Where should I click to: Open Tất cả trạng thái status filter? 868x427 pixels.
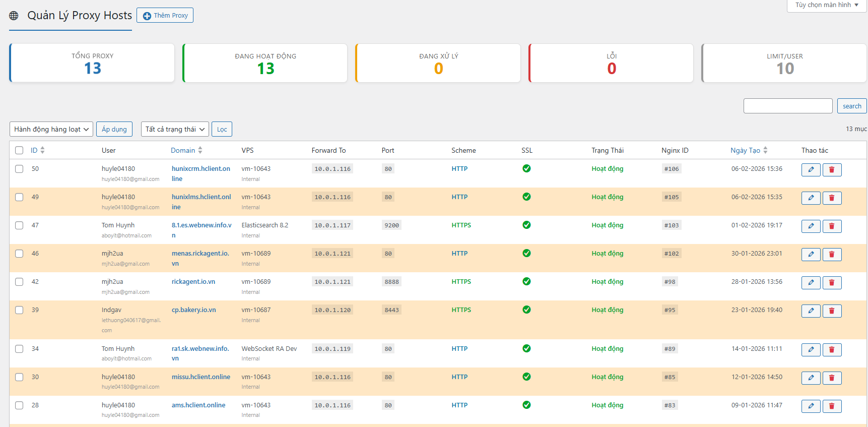[x=175, y=129]
